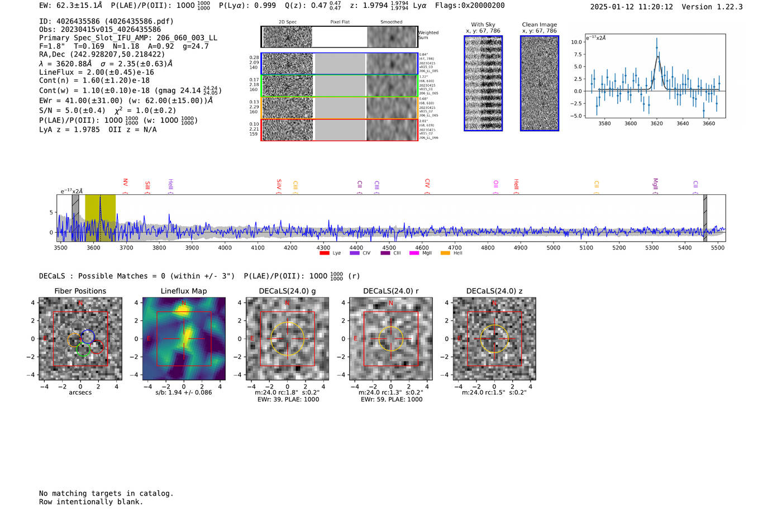Viewport: 782px width, 532px height.
Task: Select the MgII emission line marker
Action: 656,186
